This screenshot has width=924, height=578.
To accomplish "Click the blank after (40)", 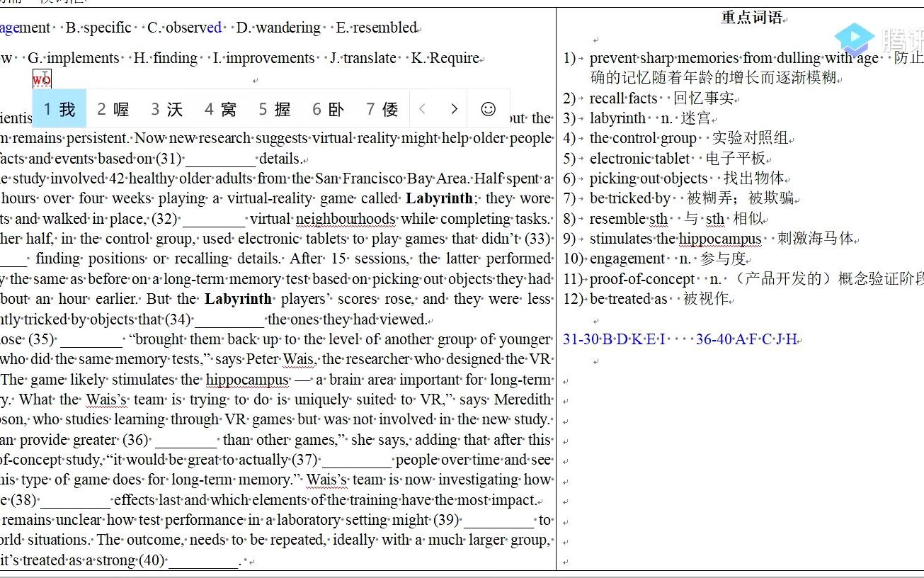I will click(x=204, y=560).
